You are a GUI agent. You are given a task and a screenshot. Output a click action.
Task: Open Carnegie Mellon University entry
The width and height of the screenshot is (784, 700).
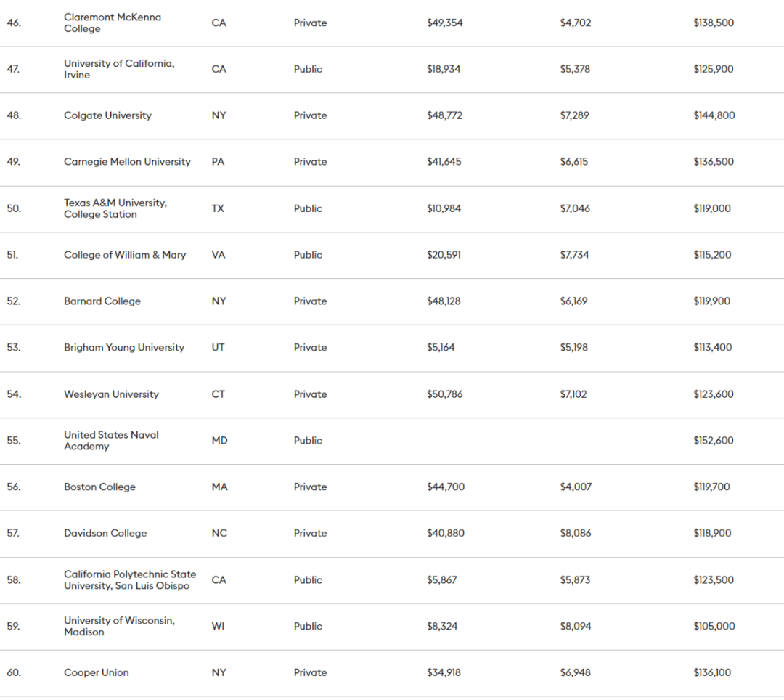click(x=127, y=162)
